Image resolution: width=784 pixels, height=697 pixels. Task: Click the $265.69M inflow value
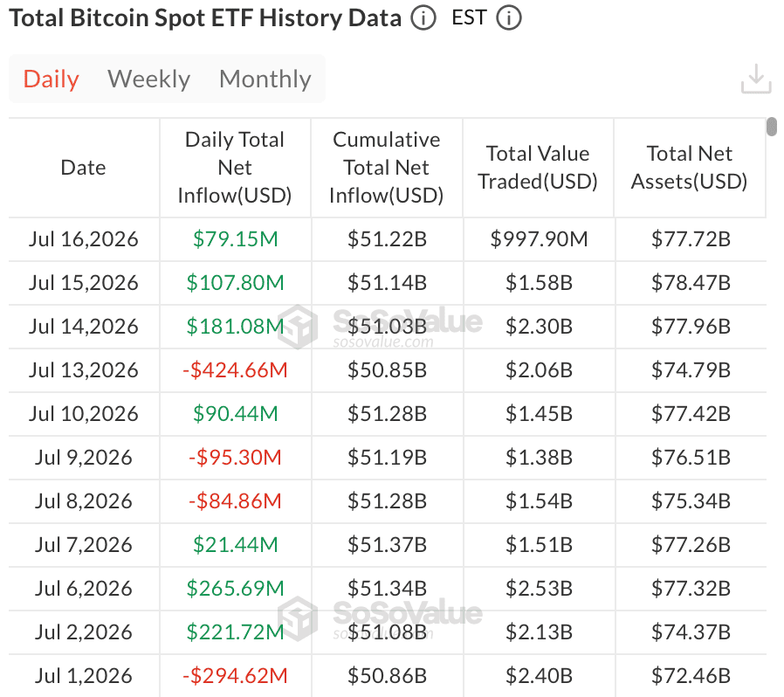pyautogui.click(x=235, y=589)
